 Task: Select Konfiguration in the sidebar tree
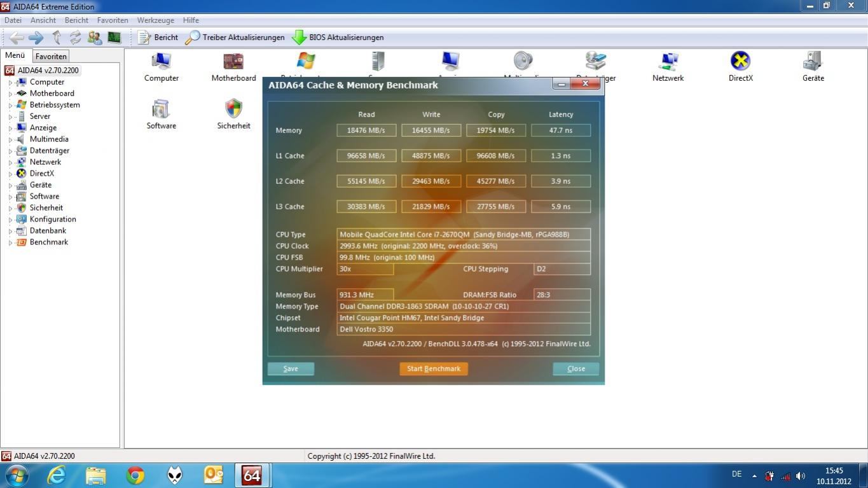coord(52,220)
